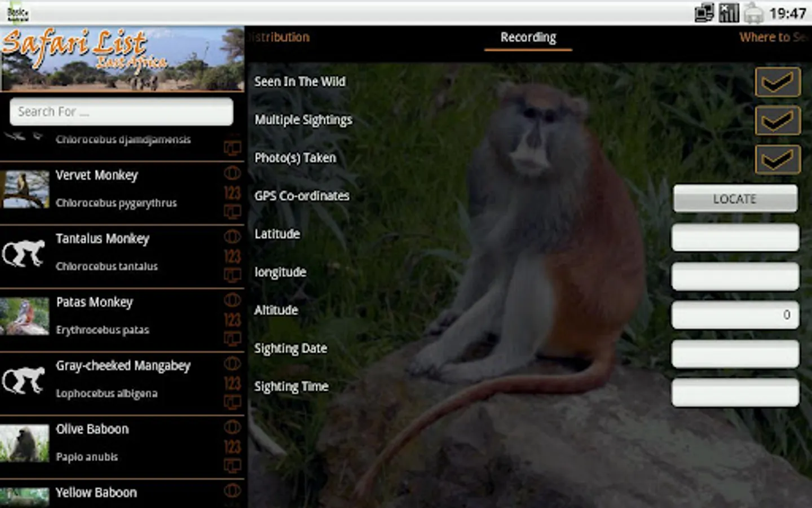Viewport: 812px width, 508px height.
Task: Tap the signal strength icon
Action: [x=729, y=12]
